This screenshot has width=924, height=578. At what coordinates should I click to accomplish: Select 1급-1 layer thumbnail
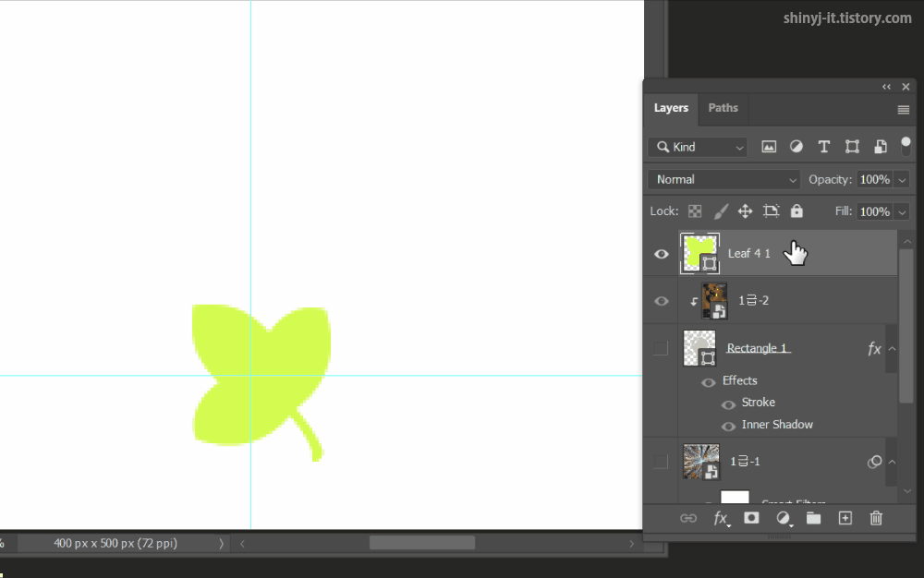(x=701, y=462)
